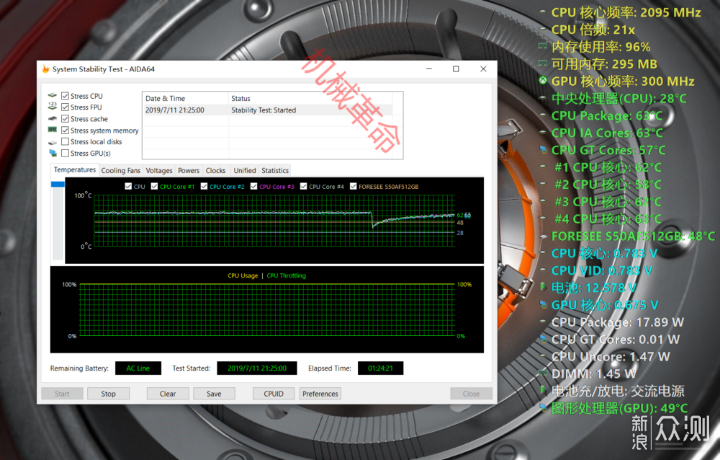Toggle CPU Core #2 graph checkbox
The width and height of the screenshot is (720, 460).
204,186
